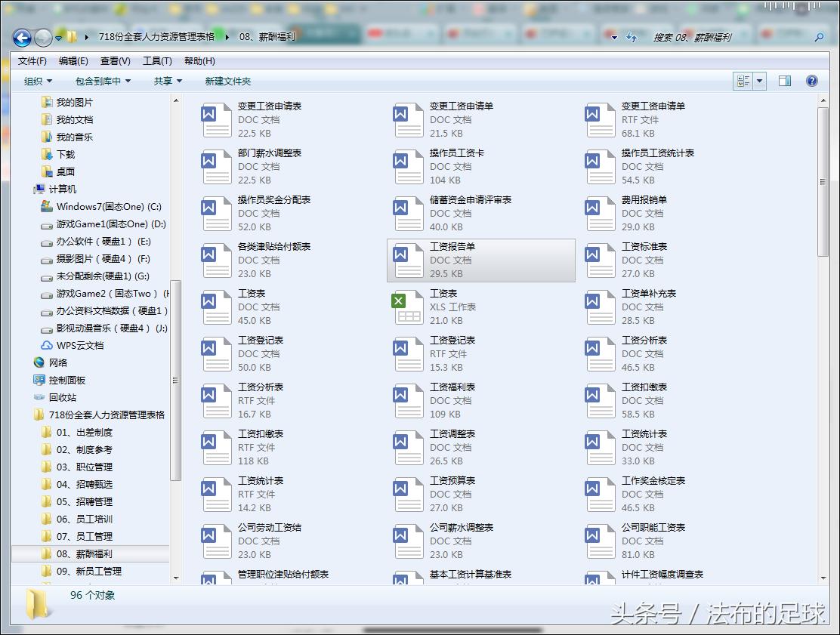Open 回收站 from the sidebar
Image resolution: width=840 pixels, height=635 pixels.
62,397
